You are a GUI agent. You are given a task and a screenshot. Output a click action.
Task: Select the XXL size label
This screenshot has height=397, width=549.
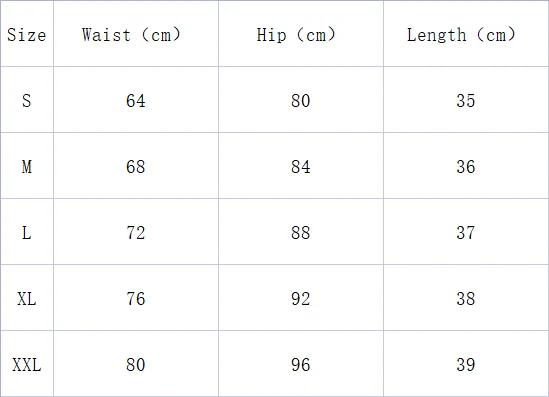[x=27, y=365]
